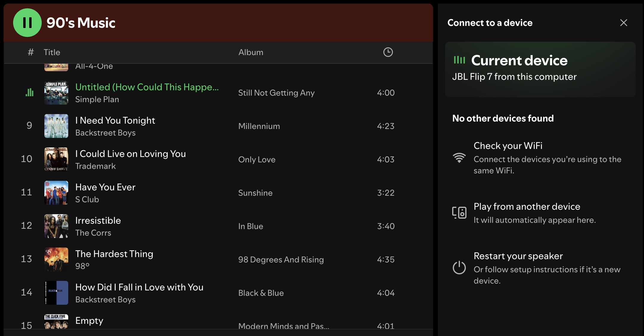Viewport: 644px width, 336px height.
Task: Select the Empty track title
Action: (x=89, y=321)
